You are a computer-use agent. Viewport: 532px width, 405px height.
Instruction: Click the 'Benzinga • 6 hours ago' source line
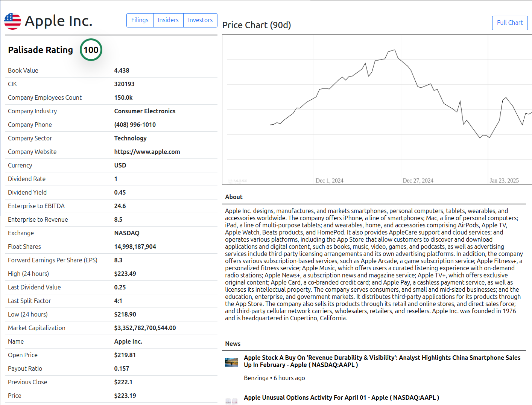click(x=274, y=378)
